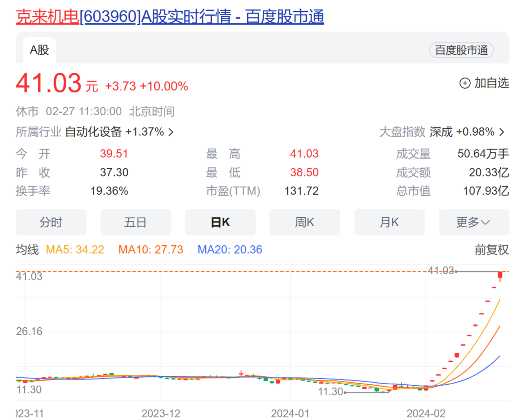Click the 换手率 value 19.36%
Screen dimensions: 514x420
tap(109, 191)
